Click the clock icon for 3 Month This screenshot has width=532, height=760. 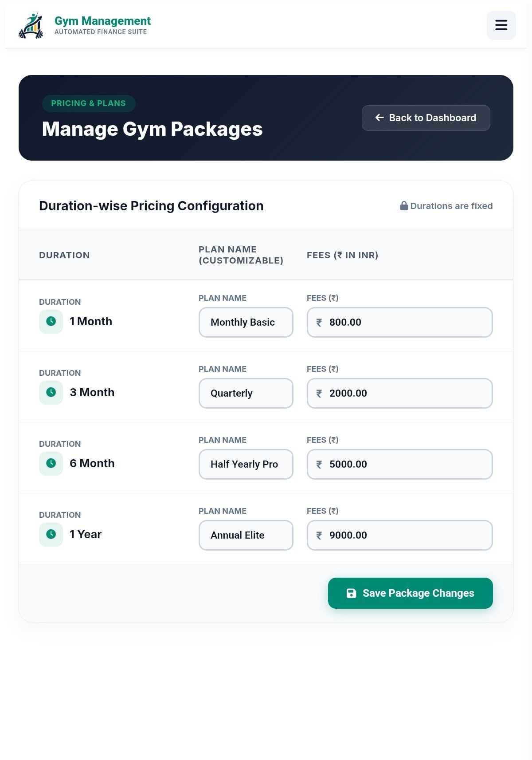click(x=51, y=392)
